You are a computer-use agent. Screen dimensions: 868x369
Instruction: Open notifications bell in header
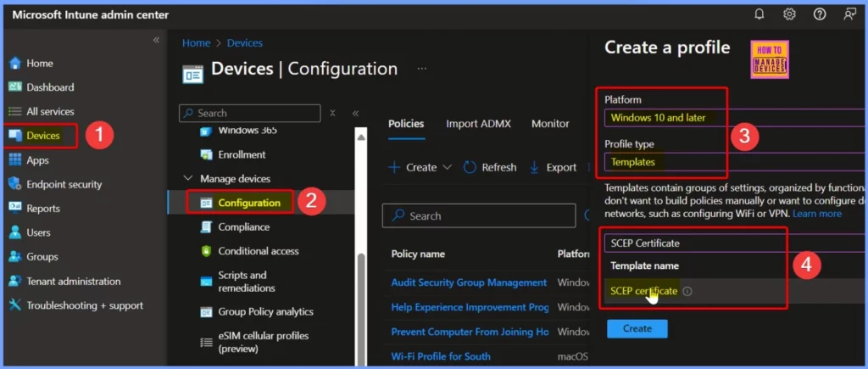pos(759,14)
